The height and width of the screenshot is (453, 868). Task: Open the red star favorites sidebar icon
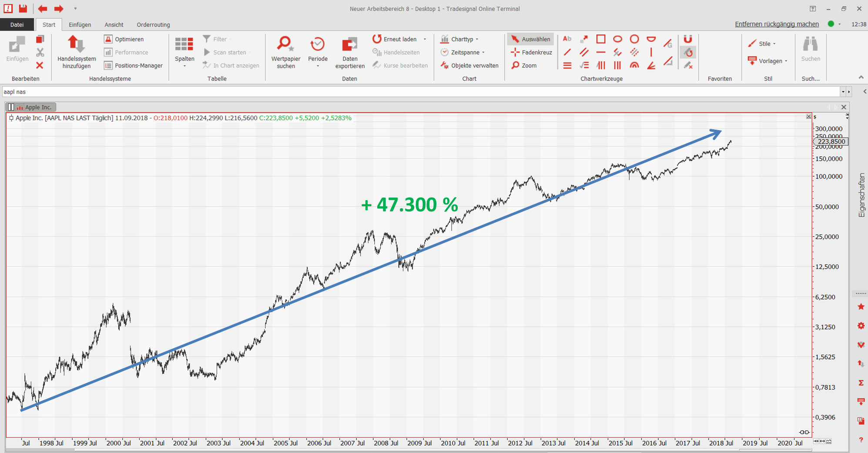pyautogui.click(x=861, y=307)
